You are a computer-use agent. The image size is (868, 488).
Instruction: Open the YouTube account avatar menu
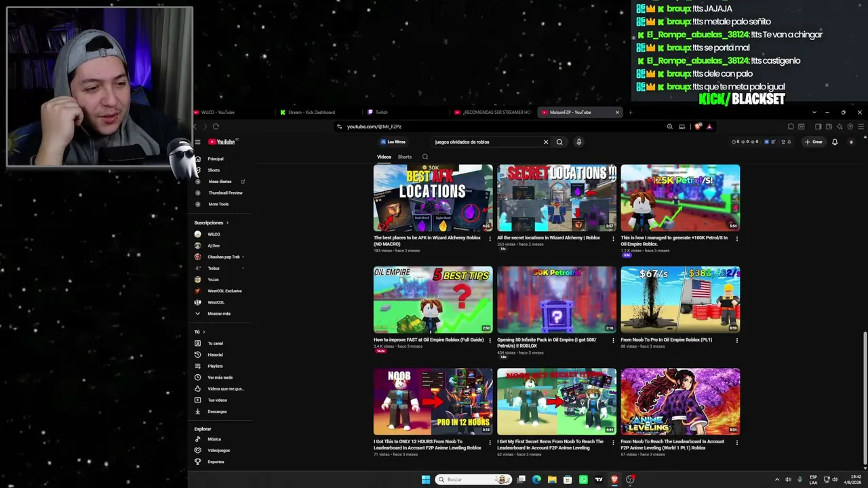point(851,142)
